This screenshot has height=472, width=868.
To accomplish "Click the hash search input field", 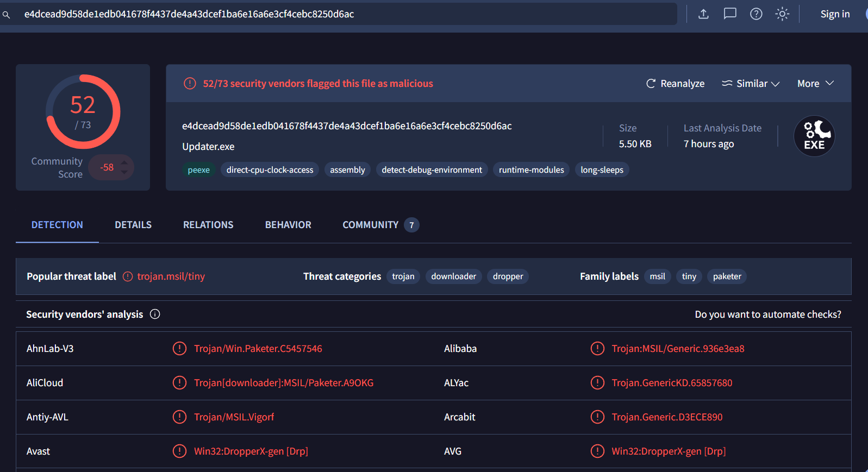I will pos(348,14).
